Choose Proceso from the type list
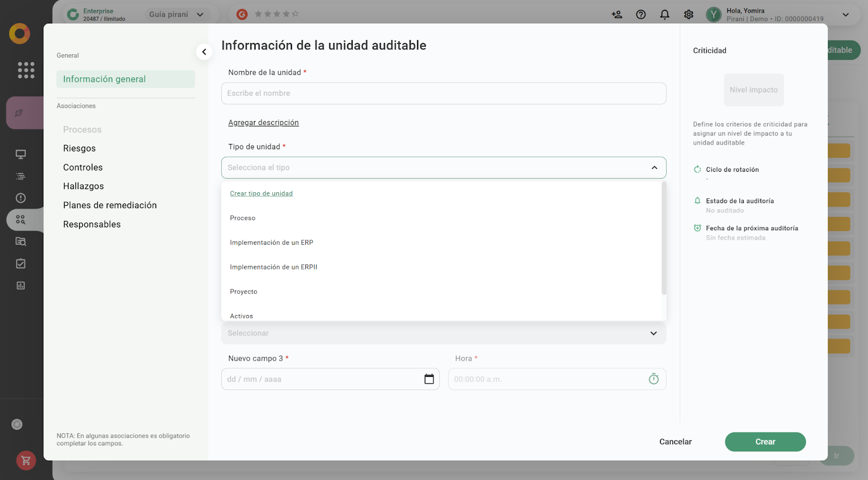868x480 pixels. (242, 218)
